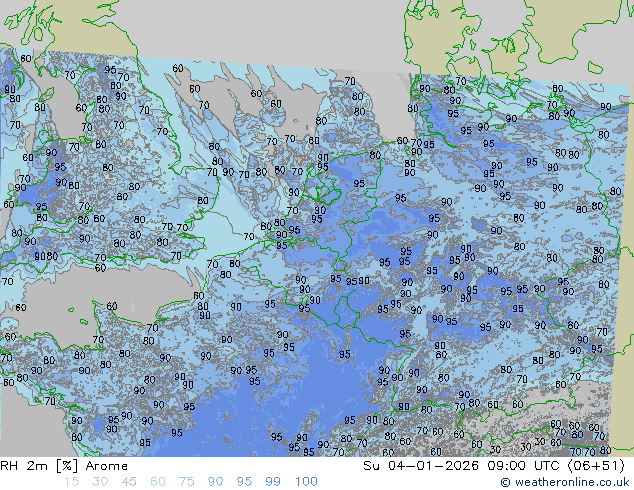
Task: Click the '09:00 UTC' time label
Action: pos(526,466)
